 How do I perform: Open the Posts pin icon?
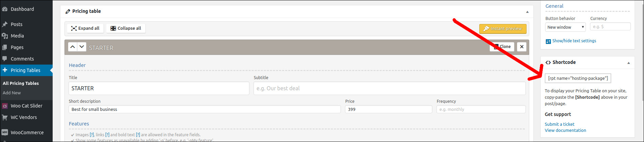pos(5,24)
